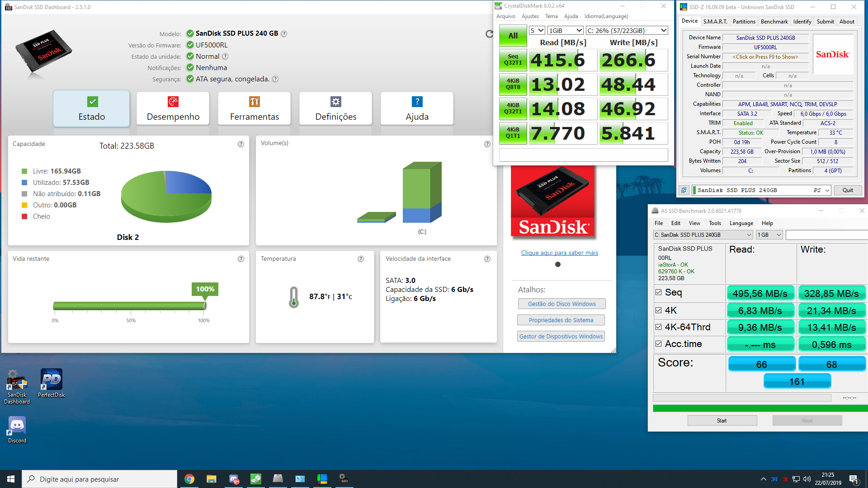Open the C: drive dropdown in CrystalDiskMark
Viewport: 868px width, 488px height.
pyautogui.click(x=627, y=30)
